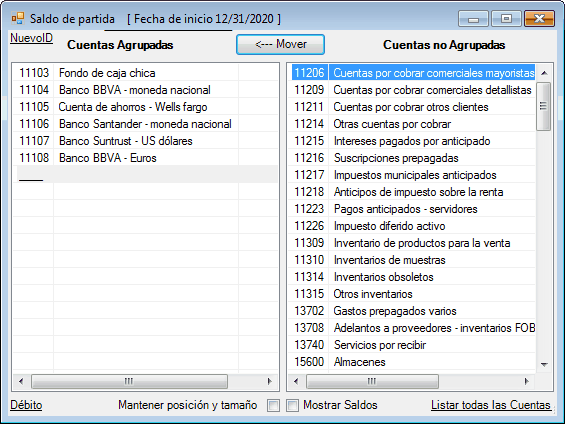Viewport: 565px width, 424px height.
Task: Select the empty new row in Cuentas Agrupadas
Action: (145, 174)
